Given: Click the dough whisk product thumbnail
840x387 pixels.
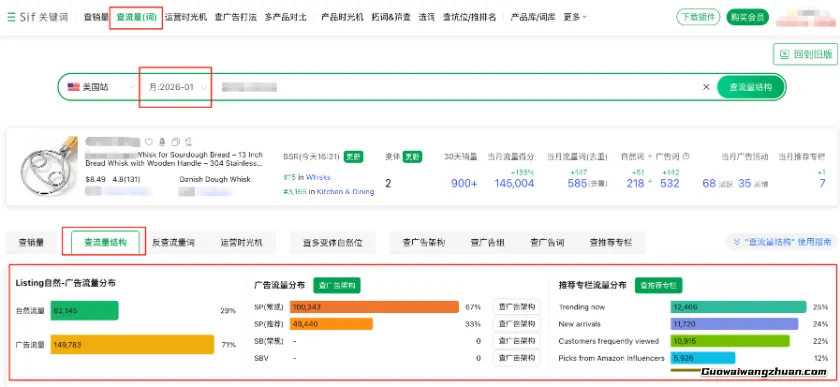Looking at the screenshot, I should coord(48,166).
